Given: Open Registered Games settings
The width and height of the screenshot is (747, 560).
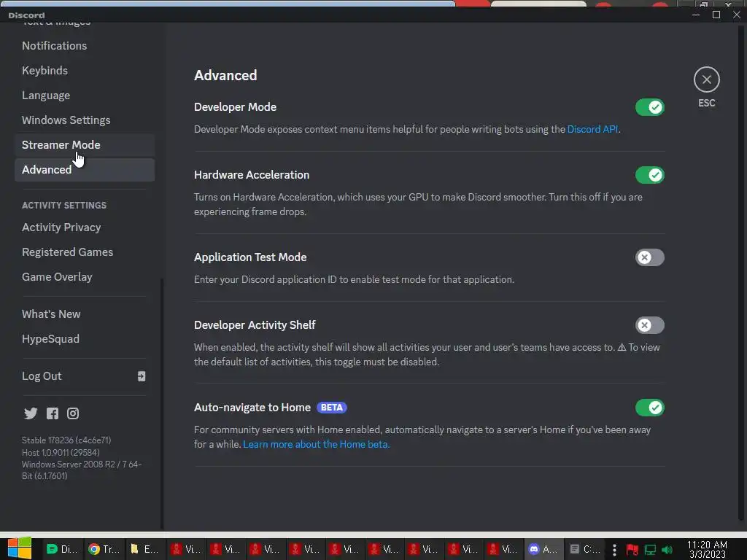Looking at the screenshot, I should pyautogui.click(x=85, y=252).
